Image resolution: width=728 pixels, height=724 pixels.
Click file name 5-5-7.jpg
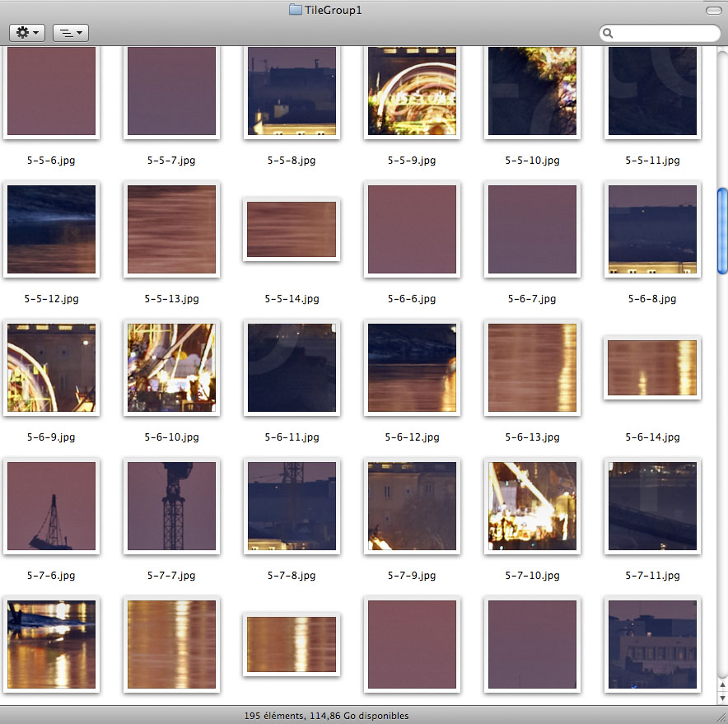point(171,161)
